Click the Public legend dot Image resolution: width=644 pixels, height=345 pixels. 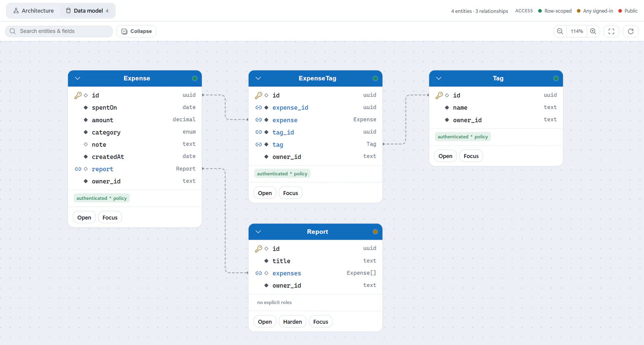point(620,11)
